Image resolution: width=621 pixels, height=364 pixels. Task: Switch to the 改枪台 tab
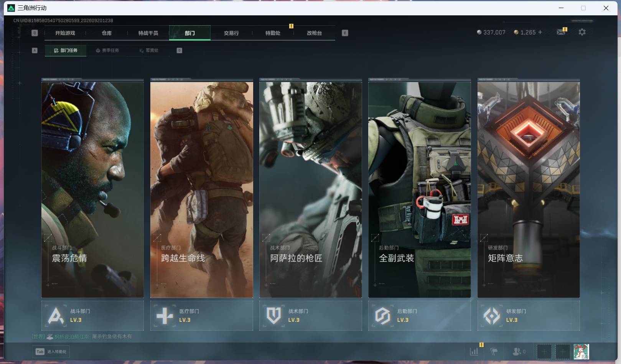point(314,33)
